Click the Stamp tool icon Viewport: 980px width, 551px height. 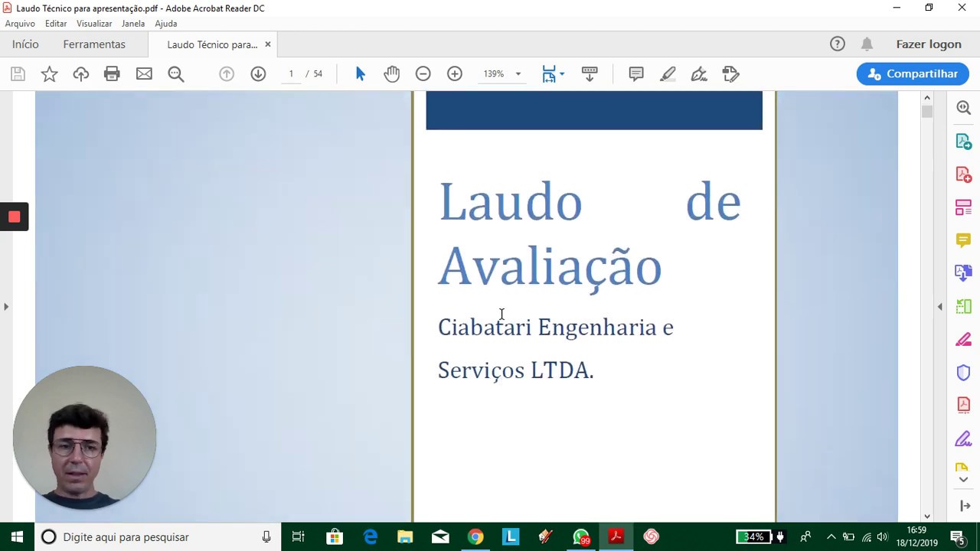pos(730,74)
